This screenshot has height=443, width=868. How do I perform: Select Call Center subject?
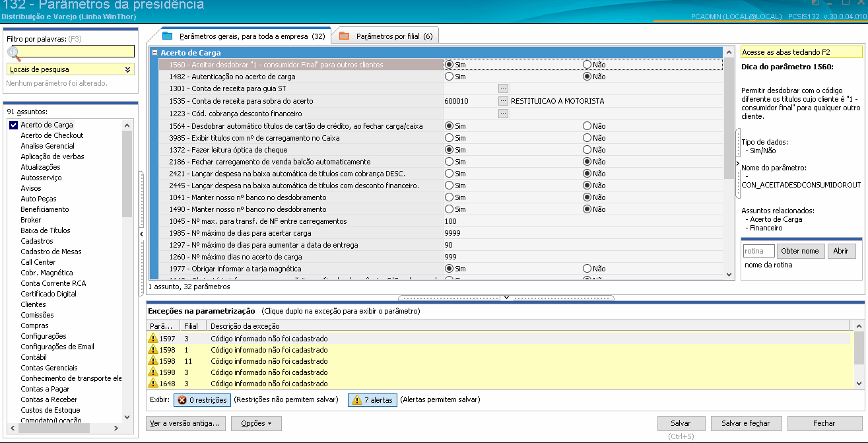click(x=38, y=262)
